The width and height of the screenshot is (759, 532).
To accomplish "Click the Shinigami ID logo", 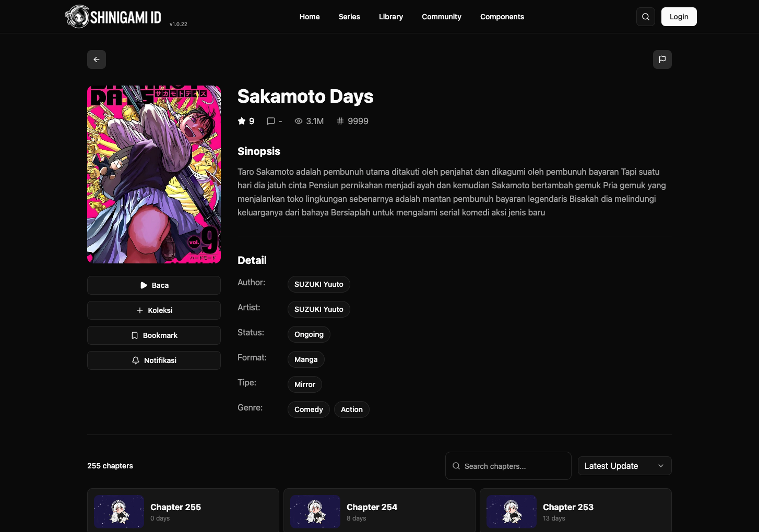I will pyautogui.click(x=113, y=17).
